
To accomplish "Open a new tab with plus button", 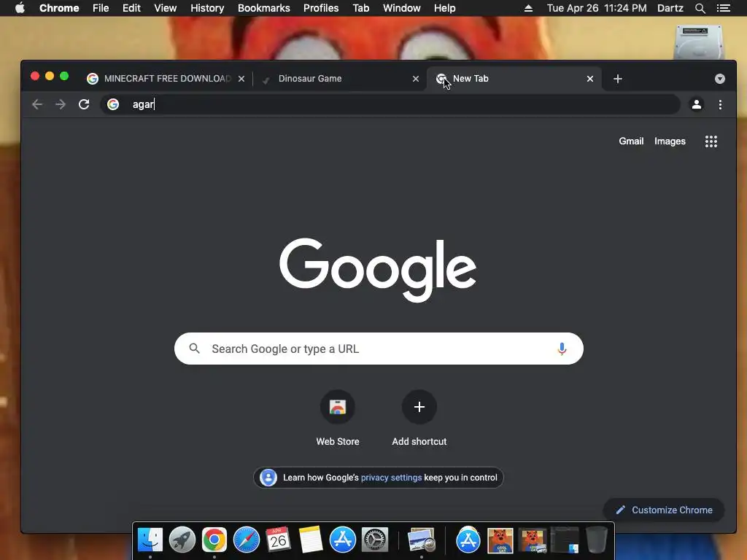I will [618, 79].
